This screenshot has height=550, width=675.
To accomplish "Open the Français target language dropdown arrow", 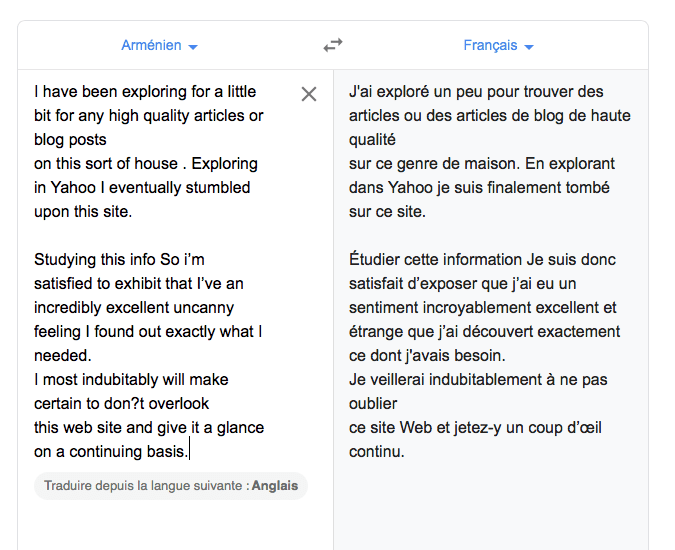I will (529, 47).
